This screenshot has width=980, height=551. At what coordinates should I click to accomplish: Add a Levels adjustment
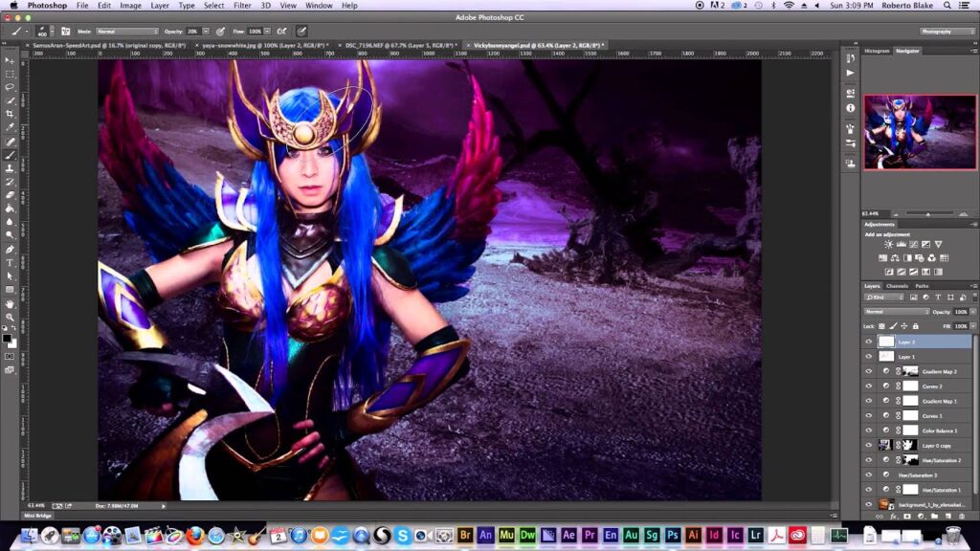(902, 244)
